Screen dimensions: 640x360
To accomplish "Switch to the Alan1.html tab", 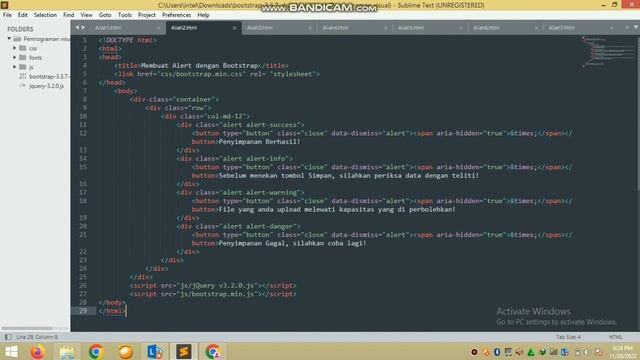I will point(108,28).
